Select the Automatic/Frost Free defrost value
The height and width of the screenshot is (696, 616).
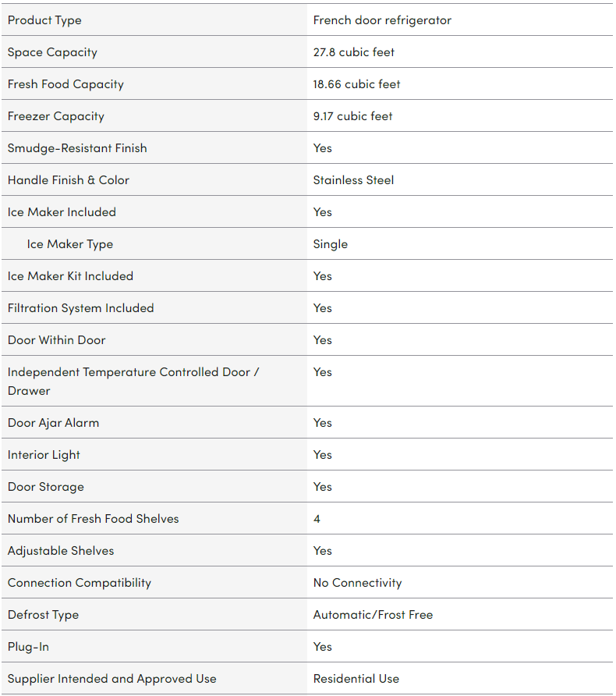click(373, 615)
